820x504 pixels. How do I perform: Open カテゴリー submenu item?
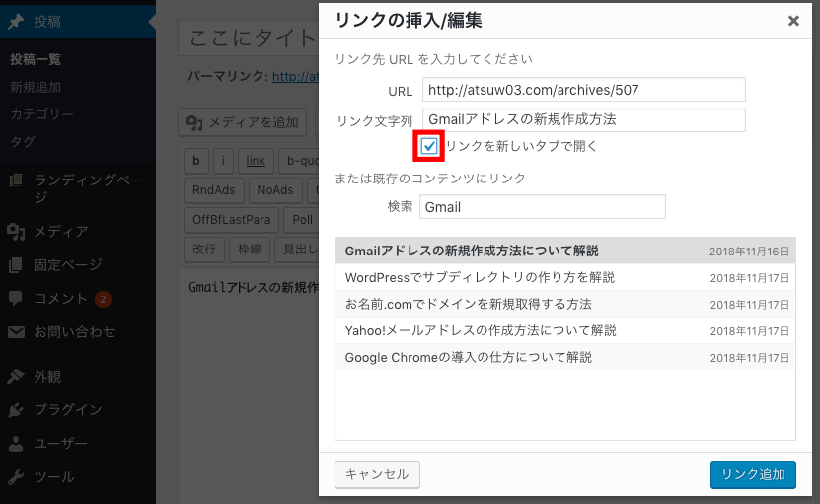coord(41,114)
